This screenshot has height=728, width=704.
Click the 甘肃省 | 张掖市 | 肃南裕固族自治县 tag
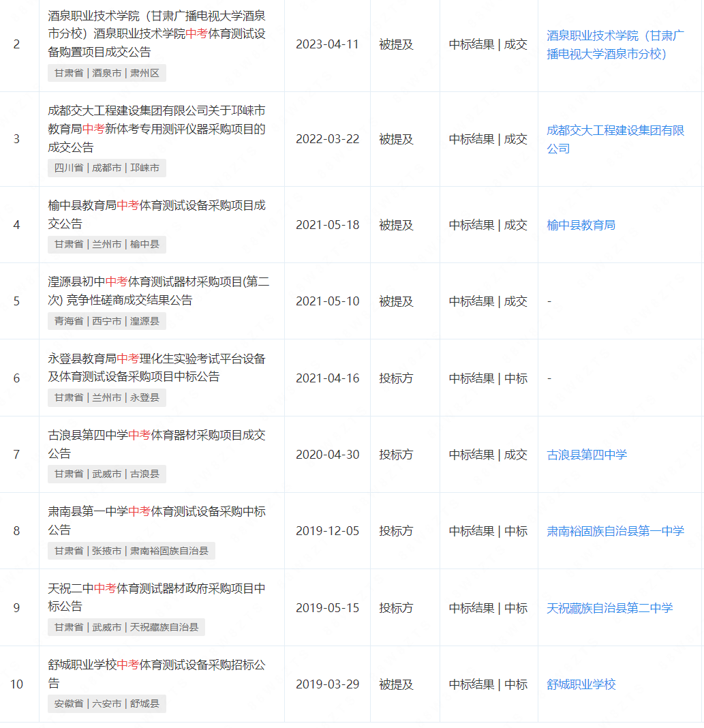tap(132, 551)
